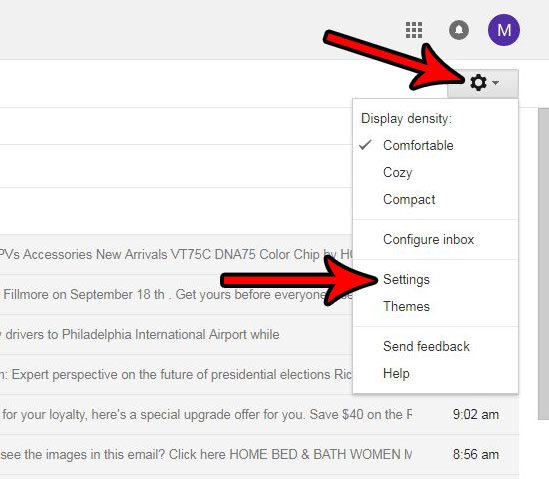
Task: Open the Google apps grid
Action: tap(414, 30)
